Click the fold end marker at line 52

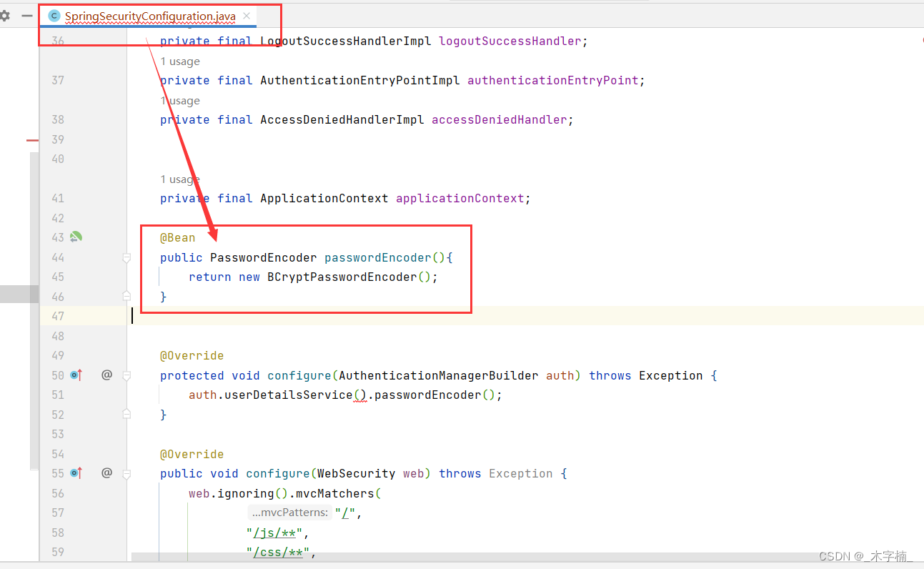(126, 414)
